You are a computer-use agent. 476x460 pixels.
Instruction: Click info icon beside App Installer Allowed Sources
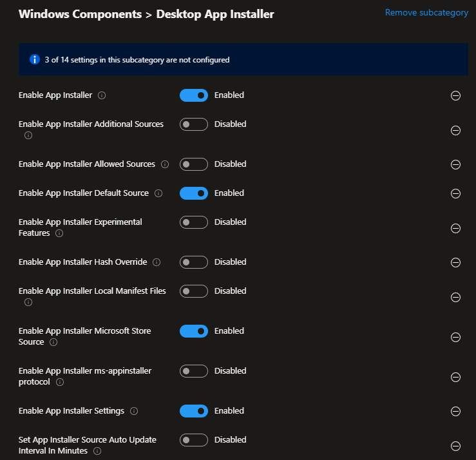point(165,164)
